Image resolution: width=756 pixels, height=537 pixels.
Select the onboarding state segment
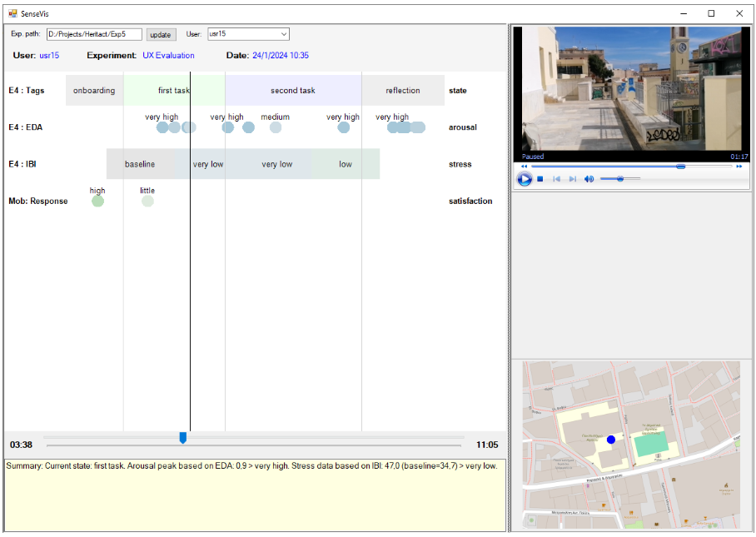(94, 91)
